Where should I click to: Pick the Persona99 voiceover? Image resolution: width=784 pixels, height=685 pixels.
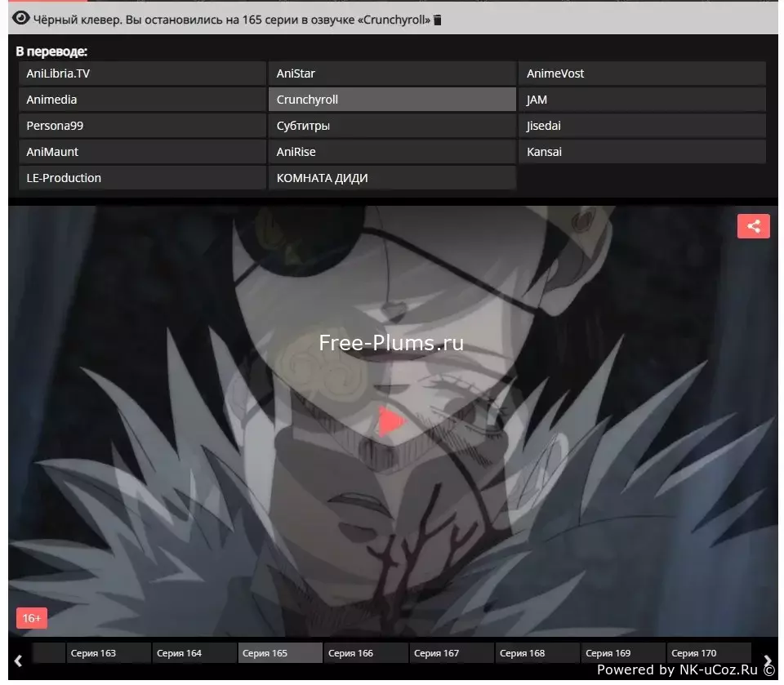click(142, 126)
